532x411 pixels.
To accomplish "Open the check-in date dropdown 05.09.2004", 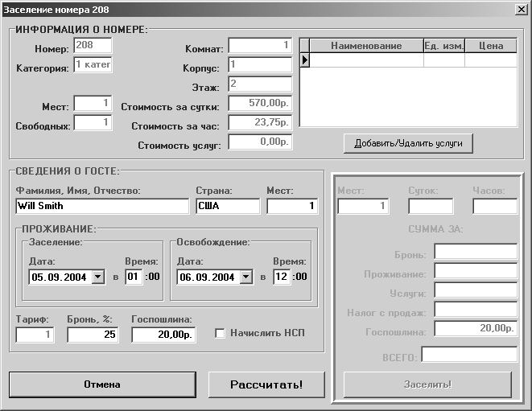I will pos(98,277).
